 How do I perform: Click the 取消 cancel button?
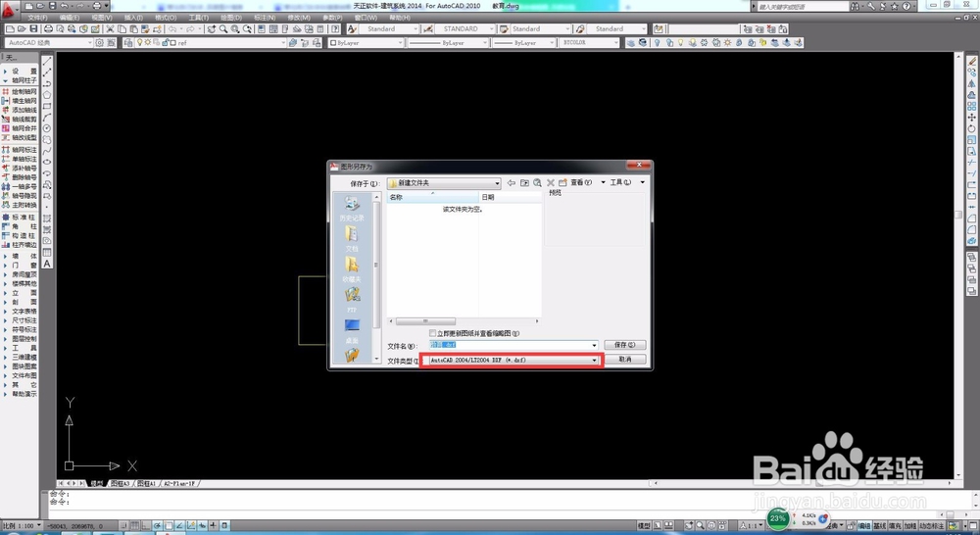(x=624, y=360)
